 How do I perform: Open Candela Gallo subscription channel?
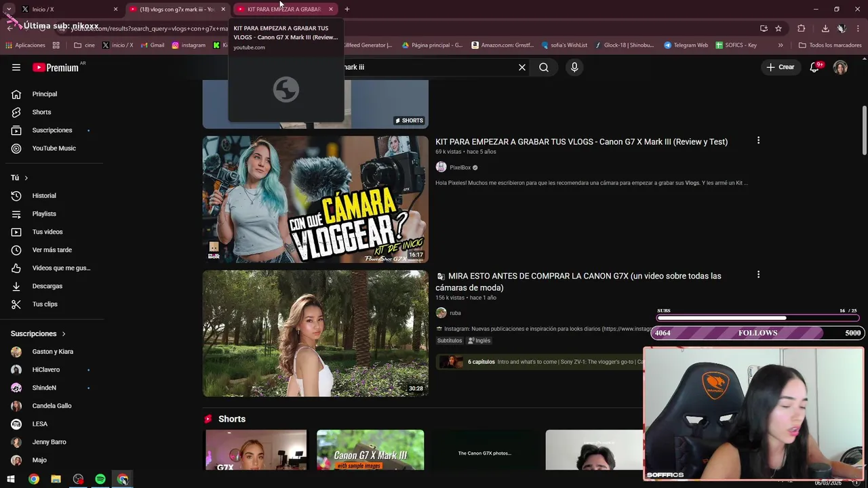(52, 406)
